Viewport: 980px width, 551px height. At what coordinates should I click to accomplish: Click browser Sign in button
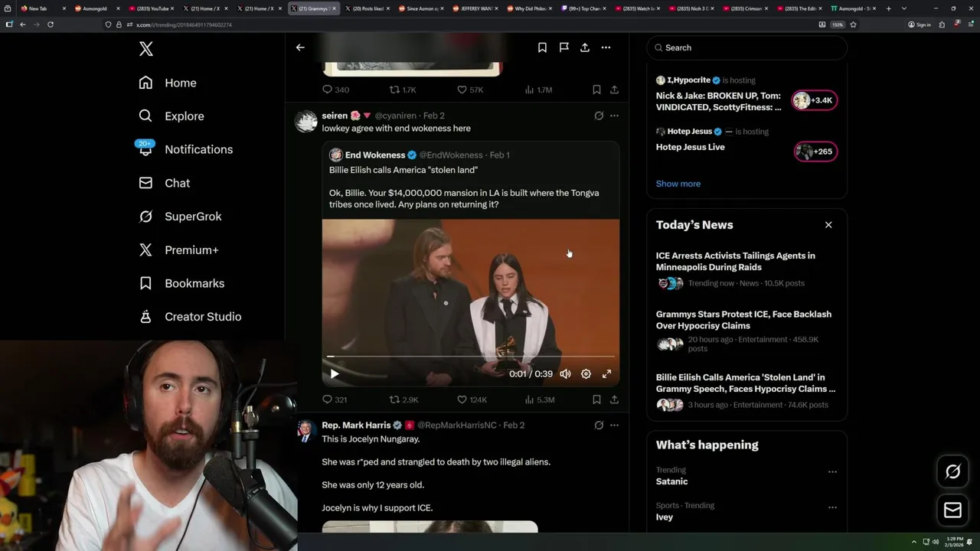coord(920,24)
